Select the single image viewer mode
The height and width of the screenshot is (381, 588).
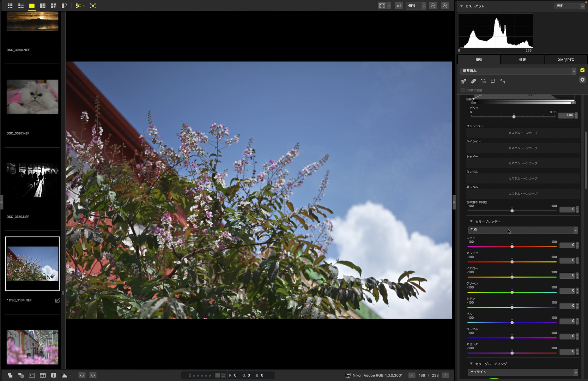(x=32, y=6)
